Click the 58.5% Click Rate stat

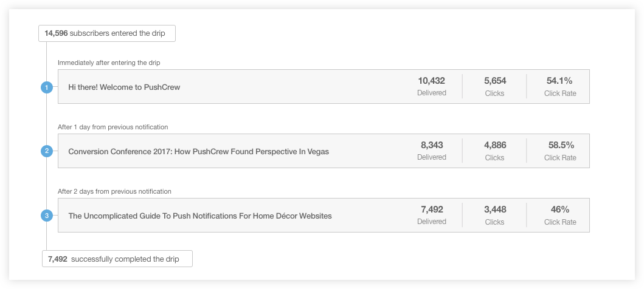(x=560, y=151)
